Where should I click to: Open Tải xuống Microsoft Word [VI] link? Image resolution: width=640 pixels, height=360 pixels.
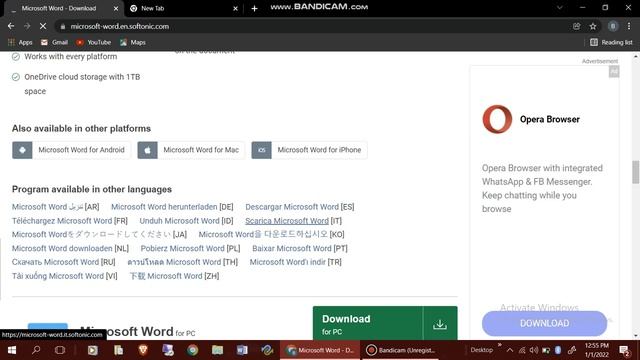64,276
